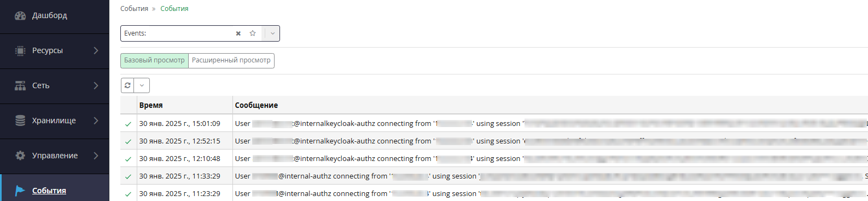Expand the Хранилище submenu chevron
Image resolution: width=868 pixels, height=201 pixels.
pyautogui.click(x=96, y=120)
